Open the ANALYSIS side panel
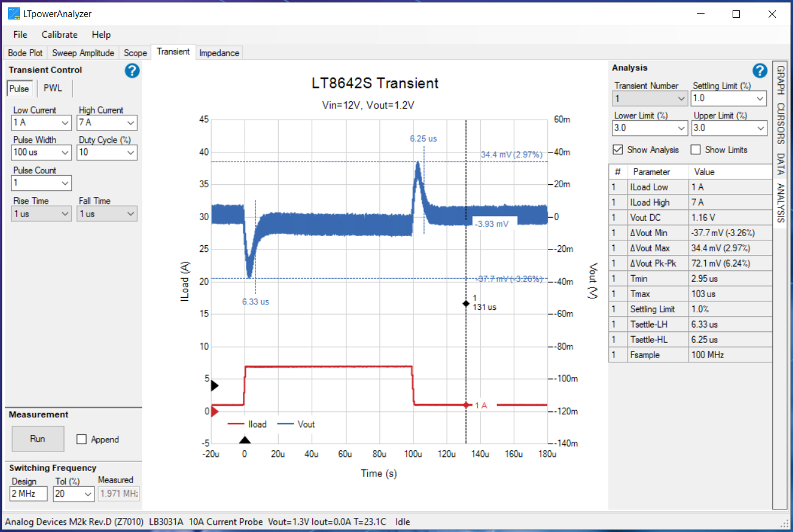 780,196
